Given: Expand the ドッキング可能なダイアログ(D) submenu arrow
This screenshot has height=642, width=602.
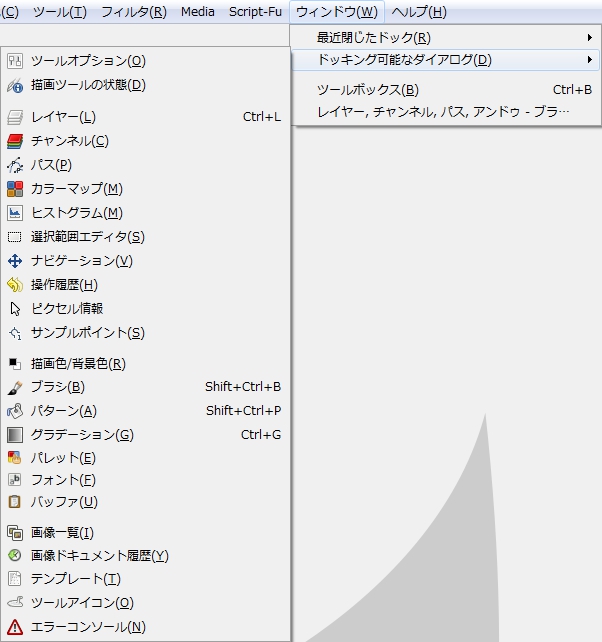Looking at the screenshot, I should point(590,60).
